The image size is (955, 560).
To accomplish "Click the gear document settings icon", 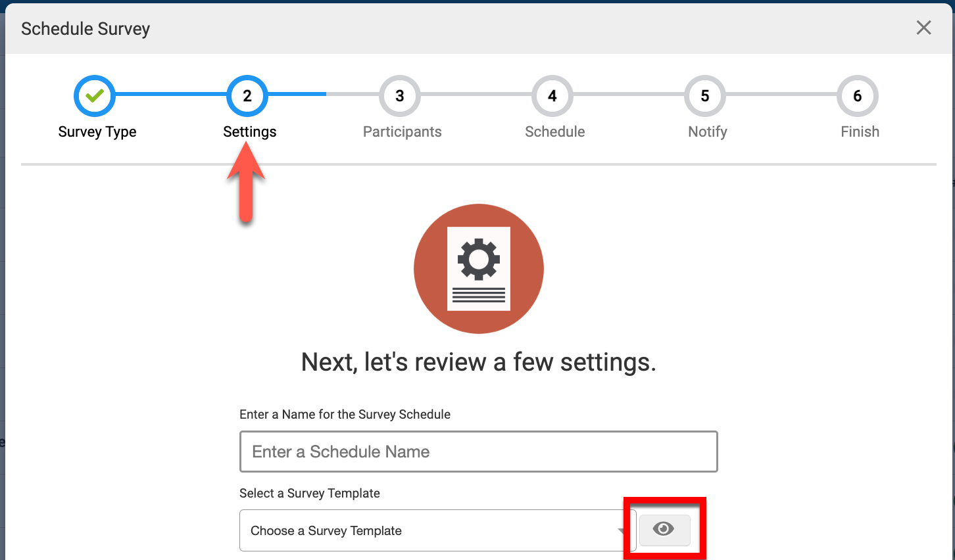I will coord(479,268).
